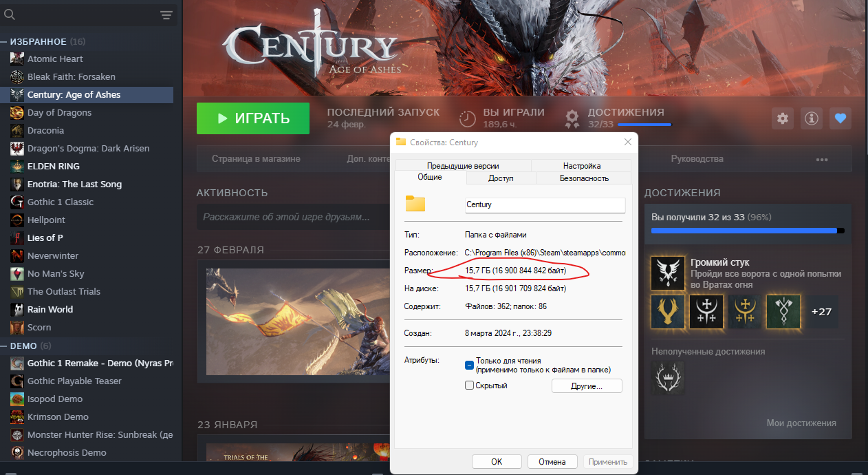The height and width of the screenshot is (475, 868).
Task: Click the achievements 32 из 33 progress bar
Action: click(x=748, y=231)
